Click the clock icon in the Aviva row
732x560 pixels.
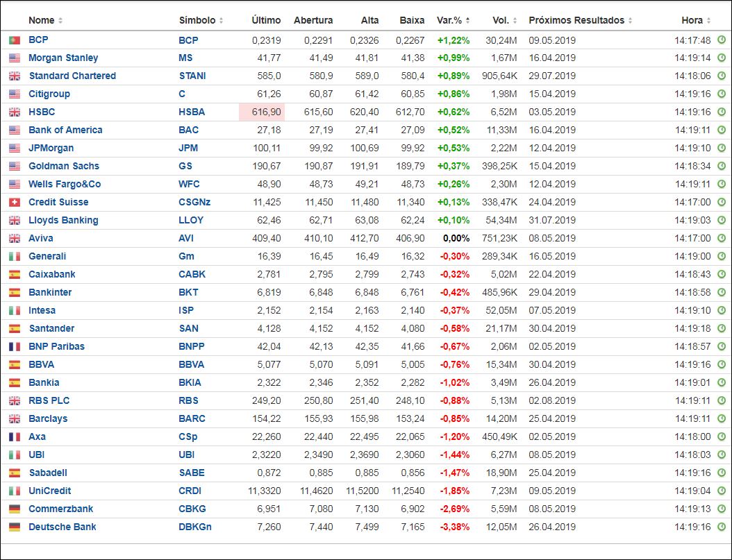point(722,239)
